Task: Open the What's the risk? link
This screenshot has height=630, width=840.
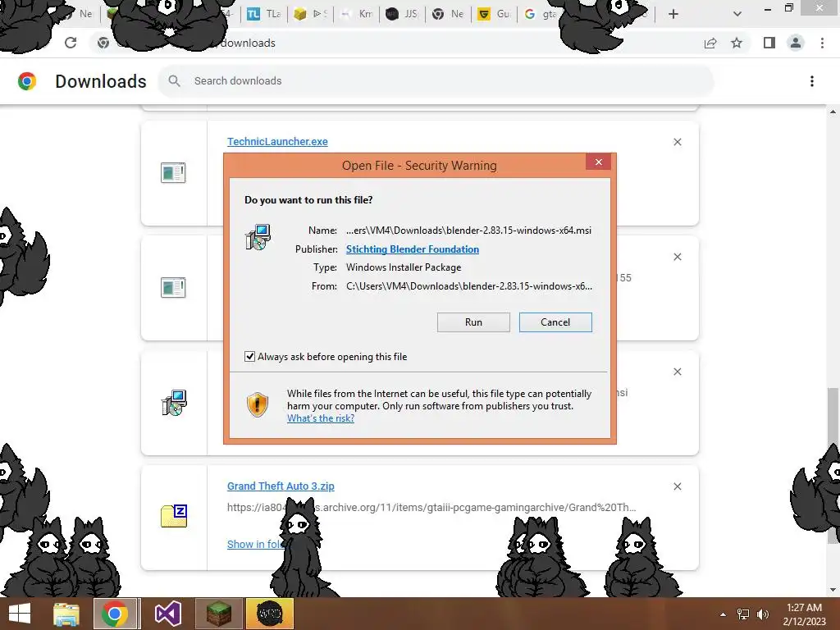Action: click(321, 418)
